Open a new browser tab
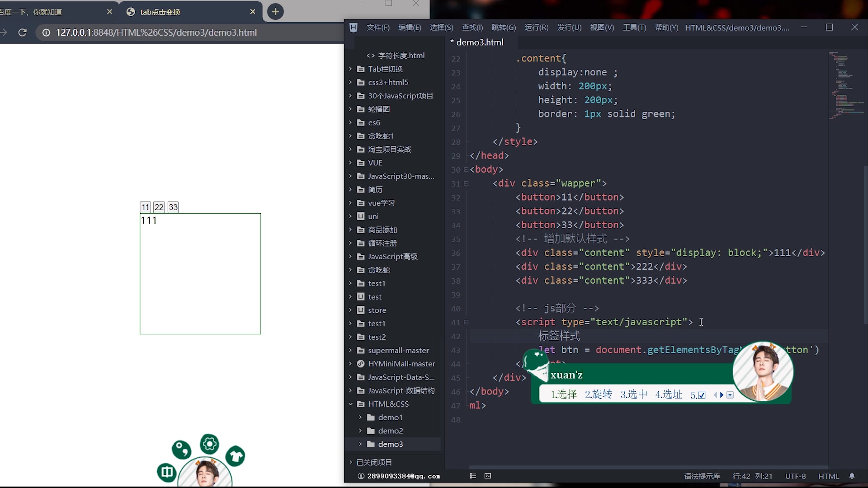This screenshot has width=868, height=488. coord(275,12)
